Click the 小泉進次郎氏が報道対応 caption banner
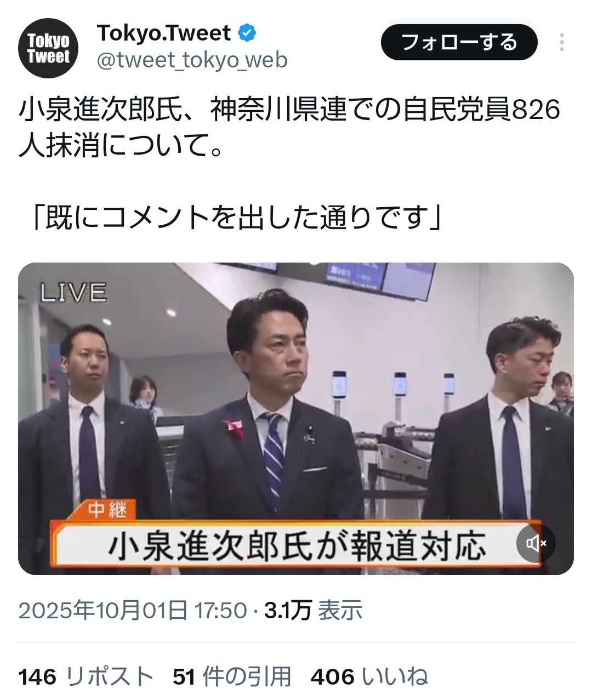Image resolution: width=592 pixels, height=700 pixels. (x=297, y=545)
